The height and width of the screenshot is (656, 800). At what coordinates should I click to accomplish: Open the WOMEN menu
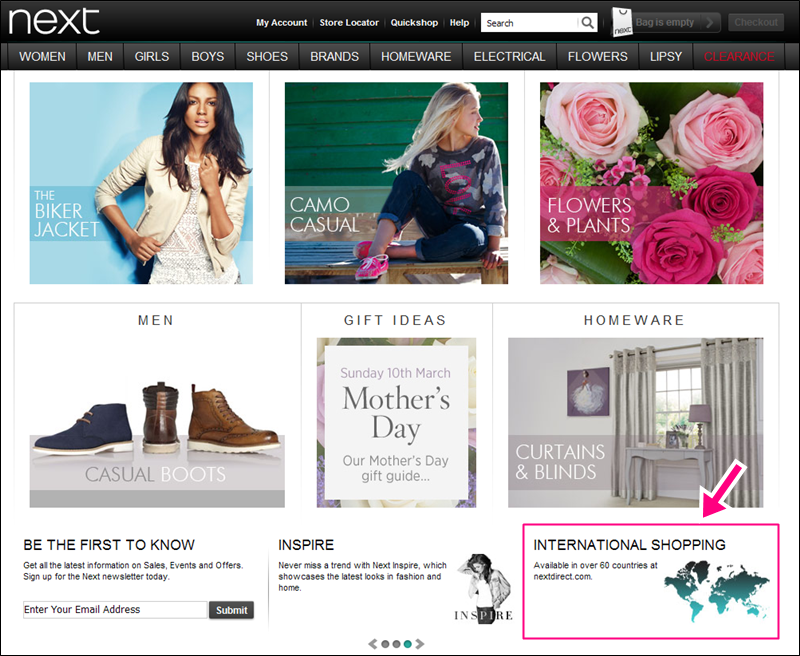[42, 57]
